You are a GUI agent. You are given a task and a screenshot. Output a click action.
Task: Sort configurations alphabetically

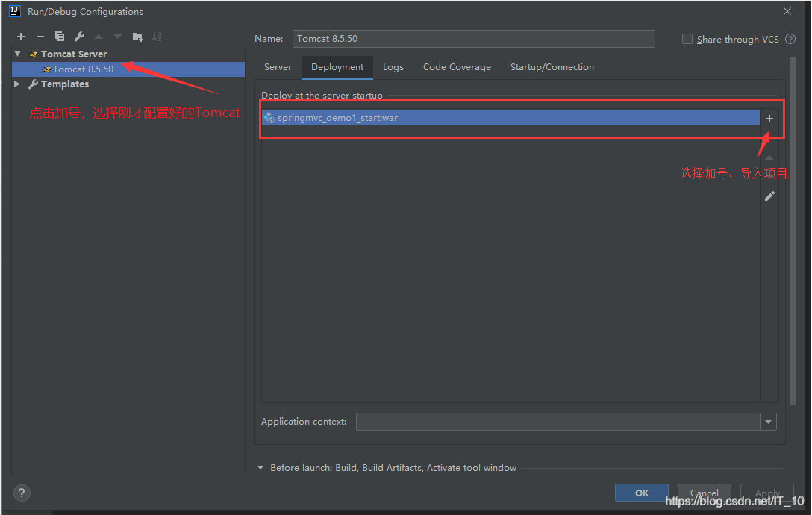(x=157, y=37)
